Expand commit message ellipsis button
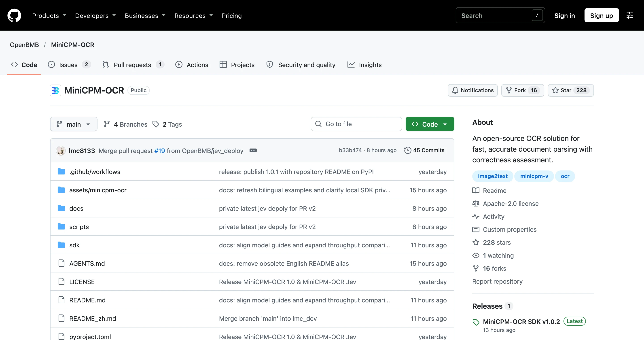The height and width of the screenshot is (340, 644). 253,151
